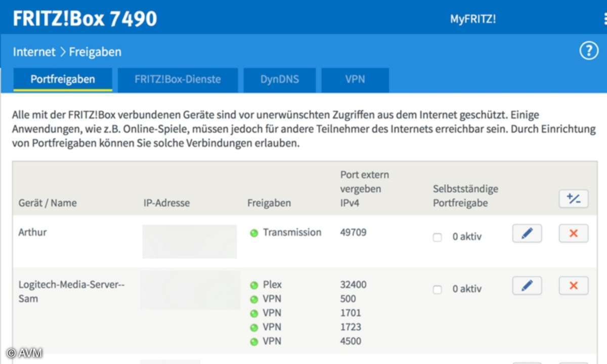Click port value 1723

(351, 327)
